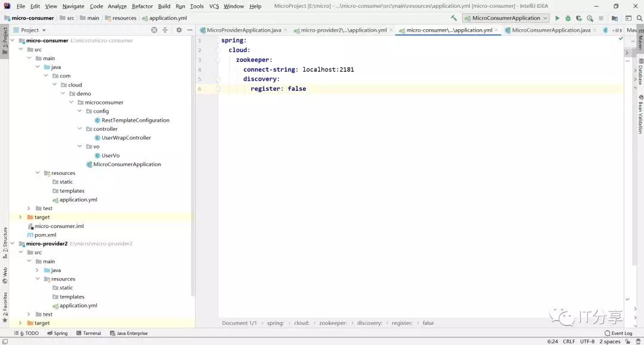Select micro-consumer.iml file
644x345 pixels.
click(x=55, y=226)
